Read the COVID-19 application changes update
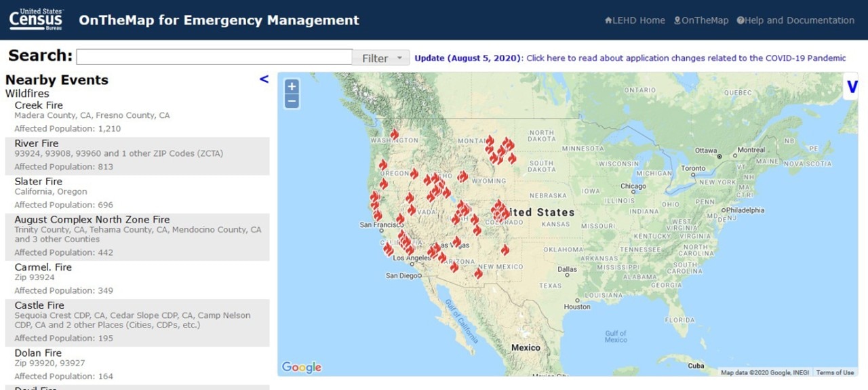This screenshot has height=390, width=868. pyautogui.click(x=631, y=58)
